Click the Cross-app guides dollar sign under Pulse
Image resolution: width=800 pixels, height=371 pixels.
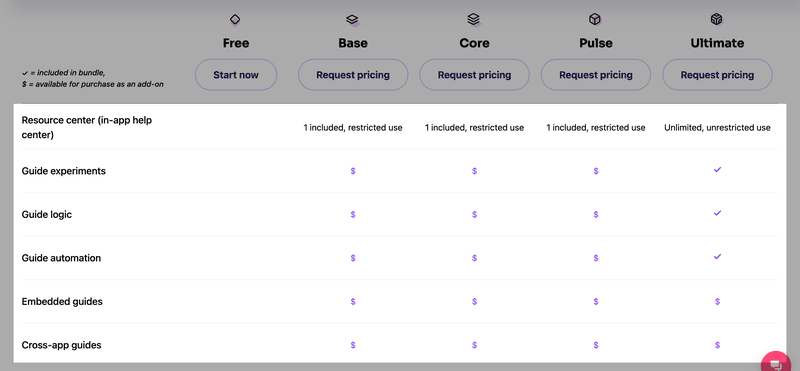pyautogui.click(x=596, y=345)
